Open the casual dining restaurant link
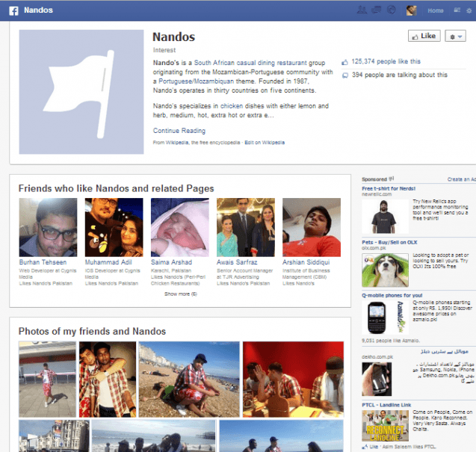Viewport: 476px width, 452px height. 272,63
